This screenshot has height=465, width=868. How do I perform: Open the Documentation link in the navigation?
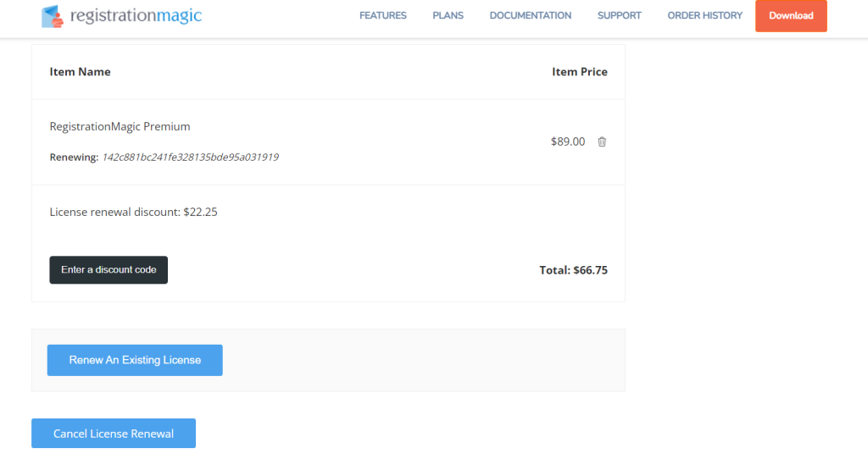tap(530, 15)
